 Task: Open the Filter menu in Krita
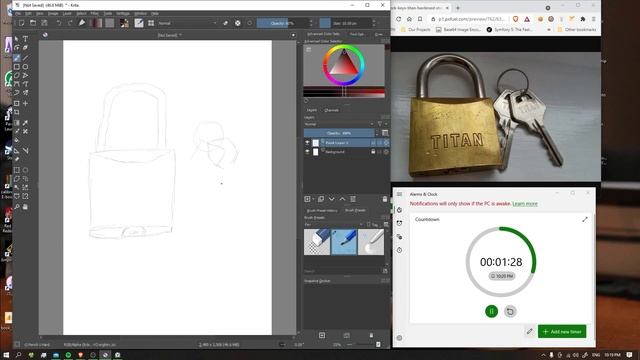(x=94, y=13)
